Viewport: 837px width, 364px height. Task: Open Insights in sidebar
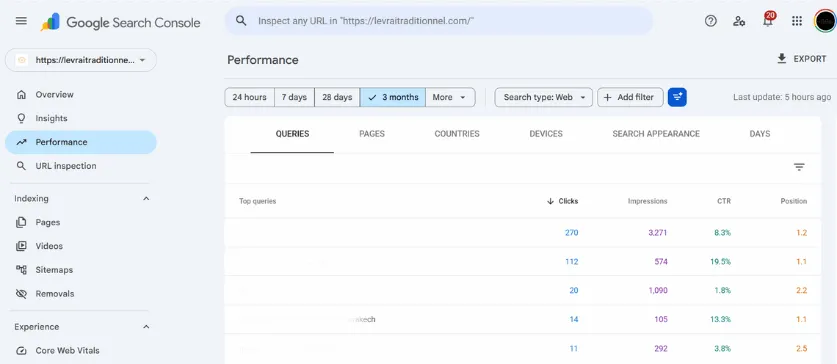[x=81, y=118]
